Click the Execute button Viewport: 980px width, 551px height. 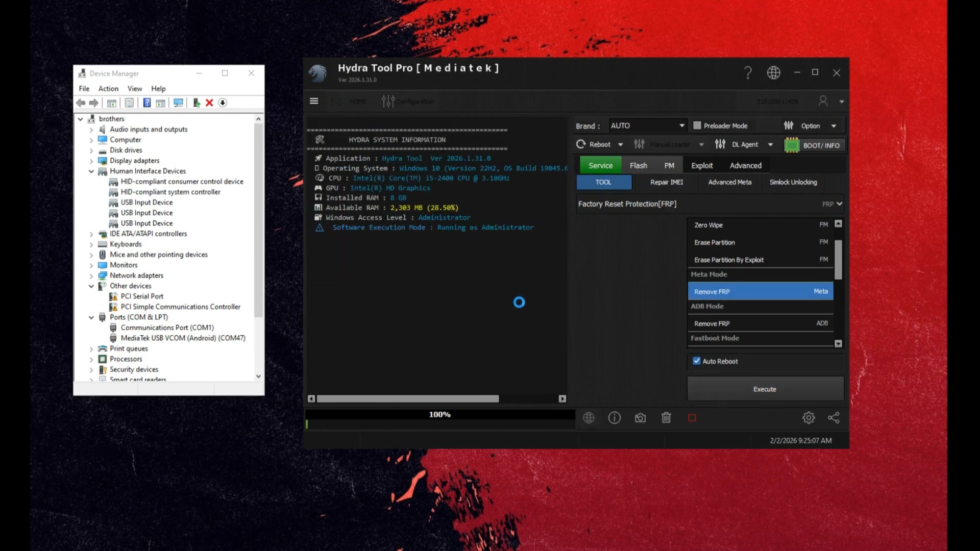[x=765, y=389]
